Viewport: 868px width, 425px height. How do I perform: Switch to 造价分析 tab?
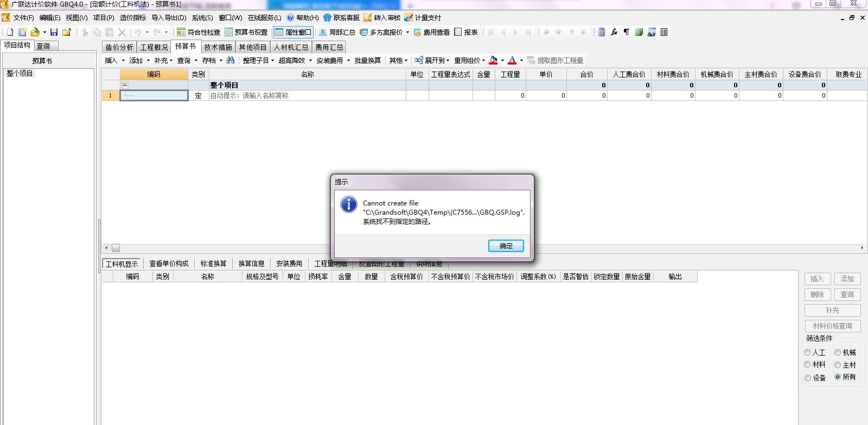click(119, 47)
